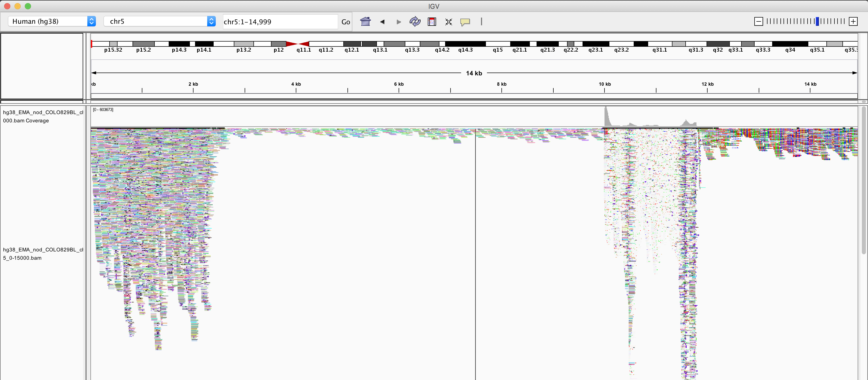Click the zoom in plus icon

tap(853, 21)
